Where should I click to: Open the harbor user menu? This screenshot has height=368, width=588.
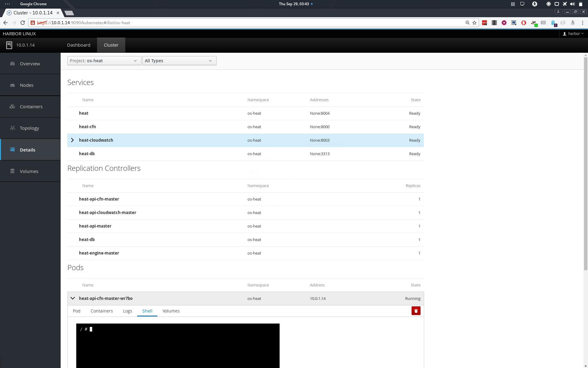point(573,34)
